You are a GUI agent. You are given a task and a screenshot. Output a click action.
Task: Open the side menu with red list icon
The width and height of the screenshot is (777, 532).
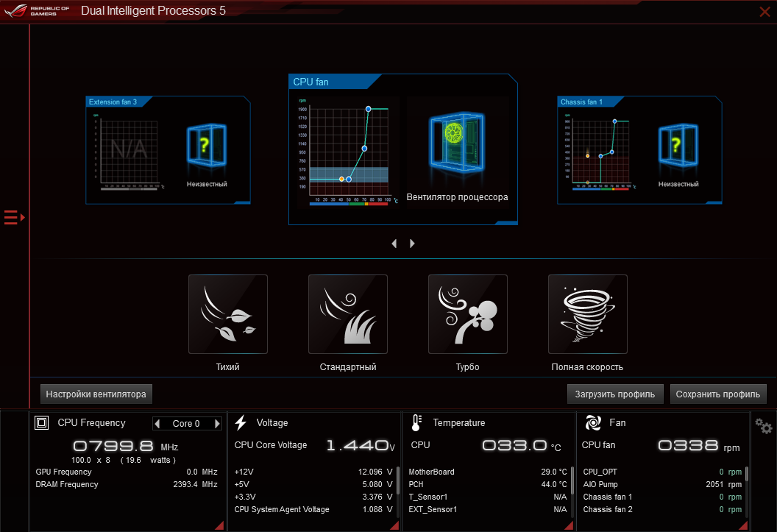coord(15,218)
